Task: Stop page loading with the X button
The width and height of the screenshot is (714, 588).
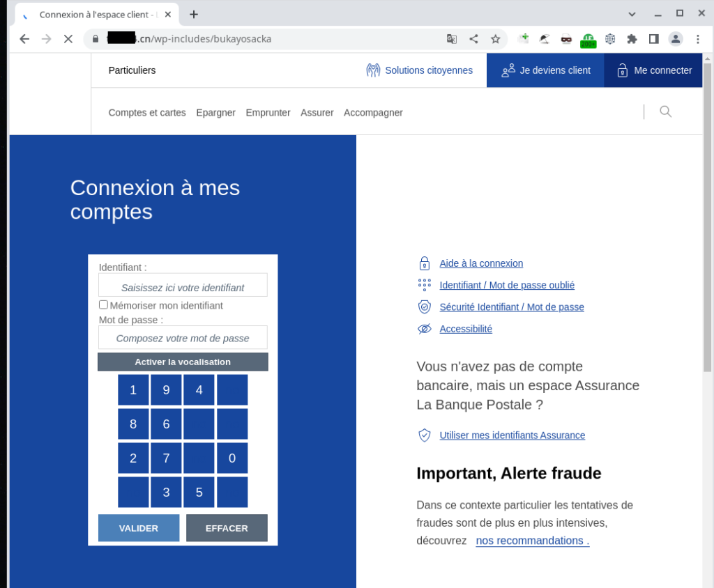Action: pyautogui.click(x=68, y=39)
